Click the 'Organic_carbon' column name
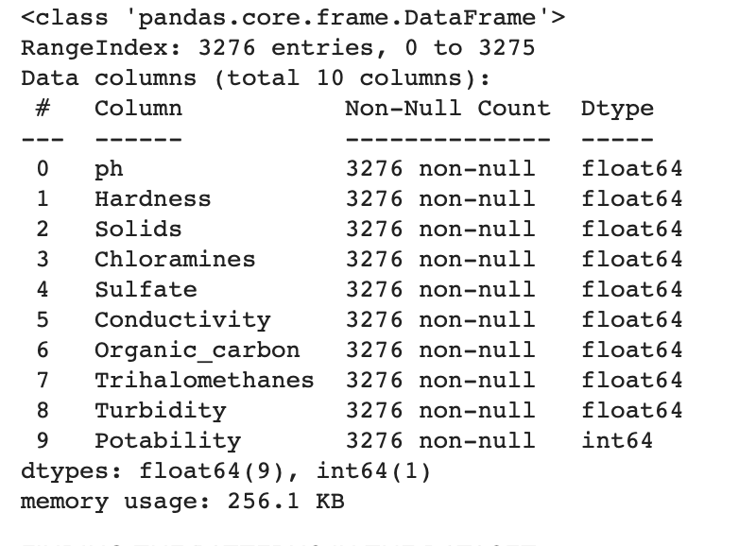756x546 pixels. click(x=197, y=350)
